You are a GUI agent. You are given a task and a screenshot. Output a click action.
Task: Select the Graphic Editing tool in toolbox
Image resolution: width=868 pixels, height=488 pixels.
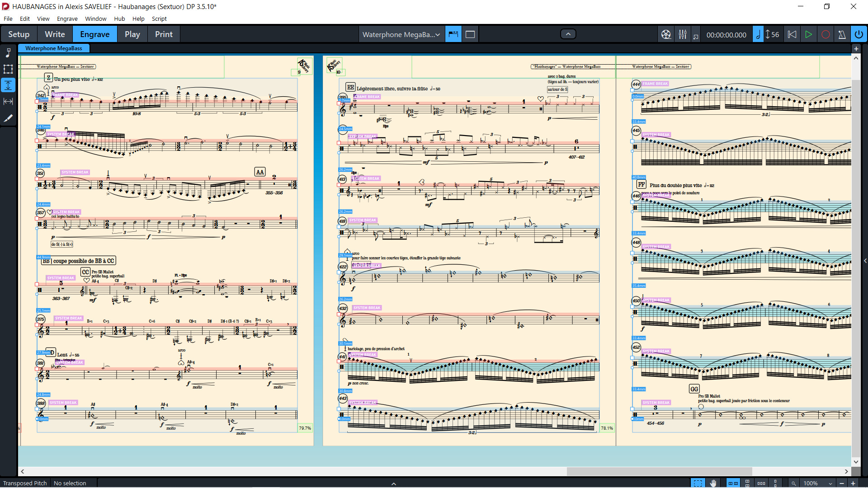tap(8, 53)
